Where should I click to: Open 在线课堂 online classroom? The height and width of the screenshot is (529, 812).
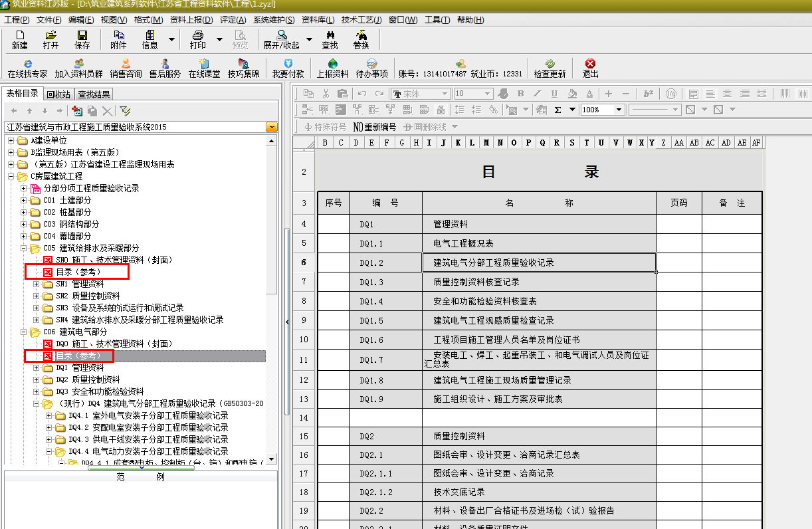(204, 68)
